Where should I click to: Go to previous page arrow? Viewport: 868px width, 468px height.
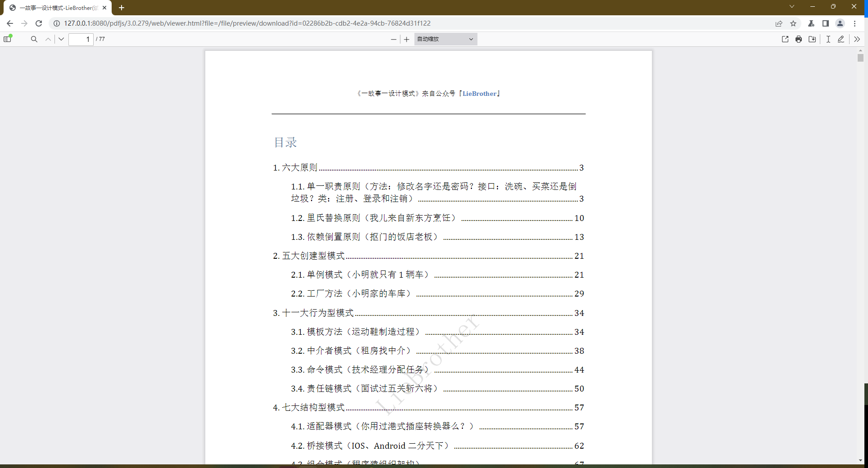(x=48, y=39)
